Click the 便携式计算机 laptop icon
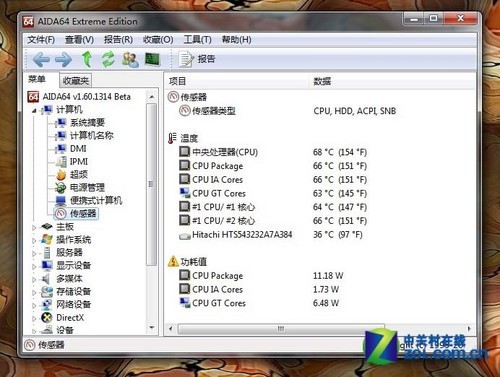The height and width of the screenshot is (377, 500). coord(61,201)
